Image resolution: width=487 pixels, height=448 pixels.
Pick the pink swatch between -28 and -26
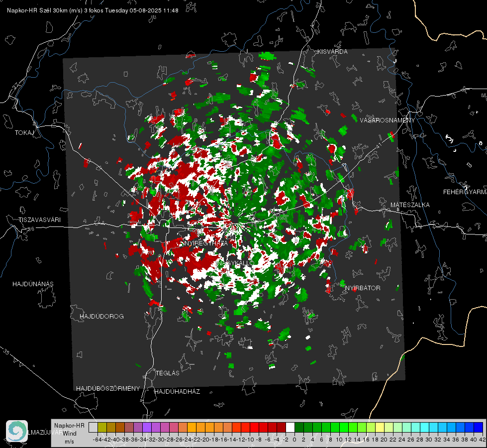tap(174, 427)
